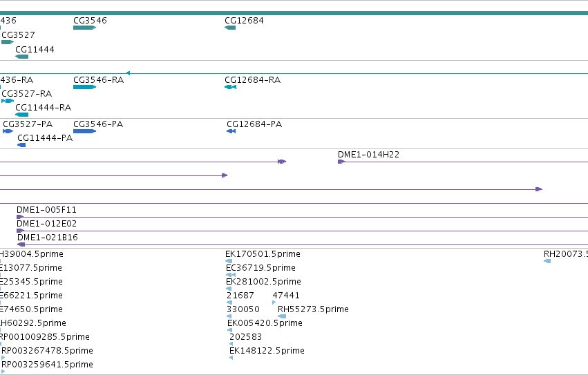The image size is (588, 375).
Task: Click the DME1-014H22 BAC end arrow
Action: [341, 162]
